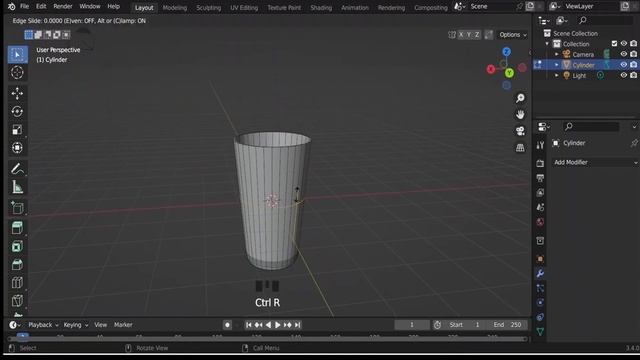The height and width of the screenshot is (360, 640).
Task: Disable Cylinder in renders
Action: (x=633, y=65)
